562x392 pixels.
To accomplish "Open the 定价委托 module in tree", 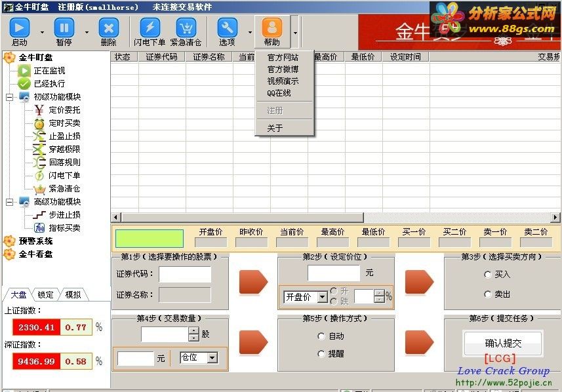I will pos(64,109).
